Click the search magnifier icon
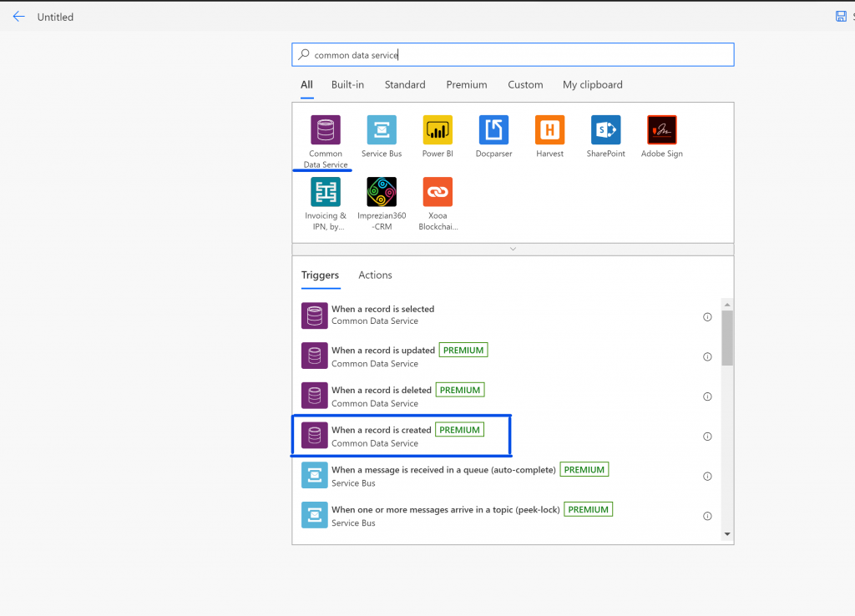Screen dimensions: 855x616 pyautogui.click(x=304, y=54)
